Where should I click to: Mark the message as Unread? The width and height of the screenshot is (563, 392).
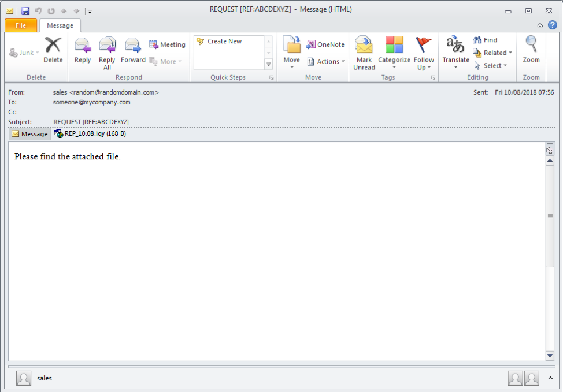[x=364, y=52]
